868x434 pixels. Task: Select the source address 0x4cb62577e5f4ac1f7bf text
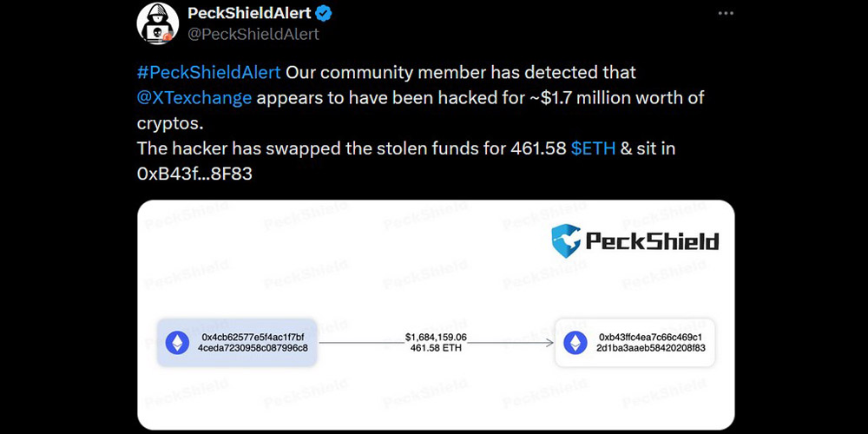pyautogui.click(x=253, y=337)
